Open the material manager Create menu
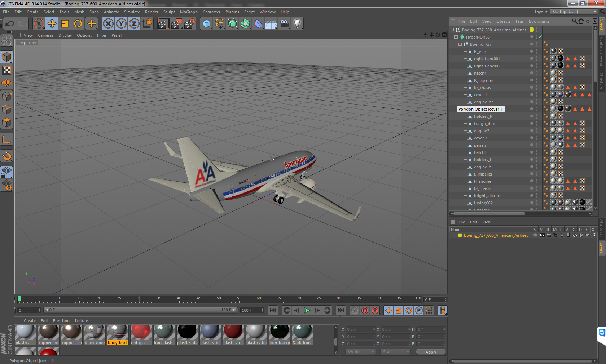This screenshot has width=606, height=364. click(30, 321)
